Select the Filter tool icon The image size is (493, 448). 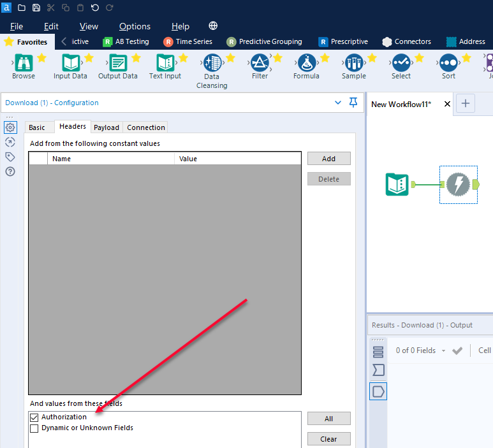point(260,63)
